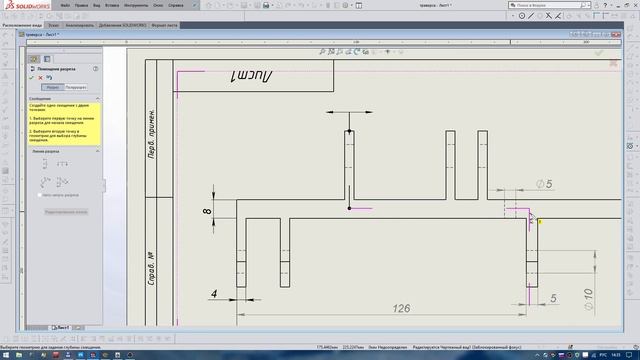The height and width of the screenshot is (360, 640).
Task: Open the Справка menu
Action: point(176,5)
